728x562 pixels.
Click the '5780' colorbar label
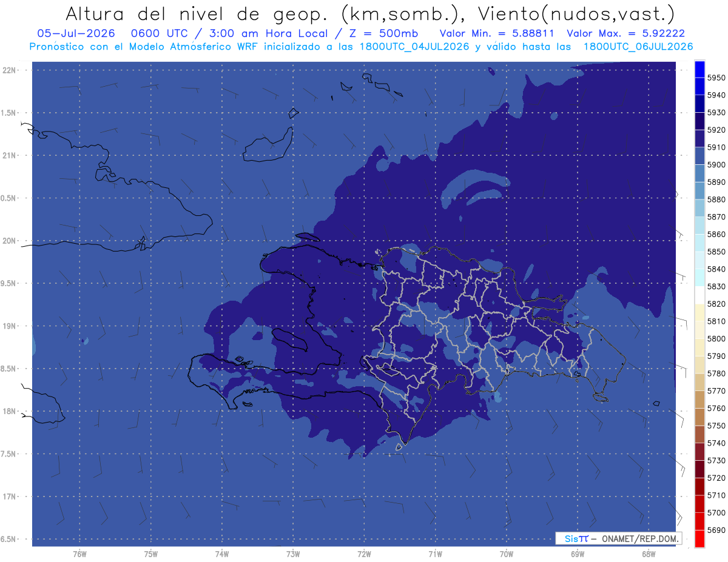tap(716, 373)
